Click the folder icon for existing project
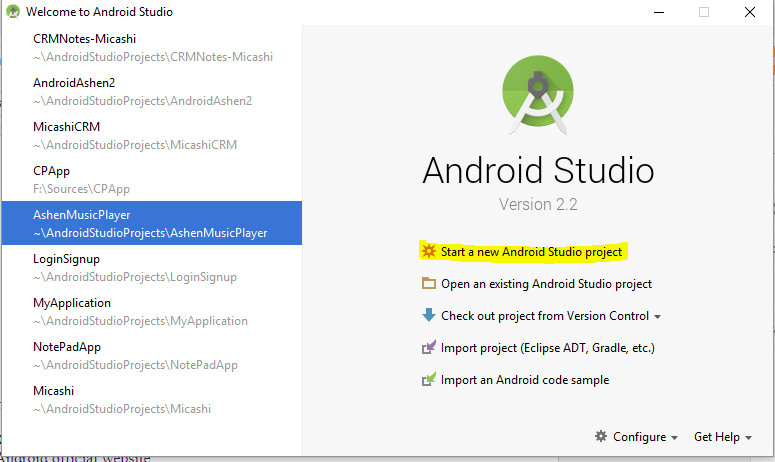Image resolution: width=775 pixels, height=462 pixels. click(429, 284)
